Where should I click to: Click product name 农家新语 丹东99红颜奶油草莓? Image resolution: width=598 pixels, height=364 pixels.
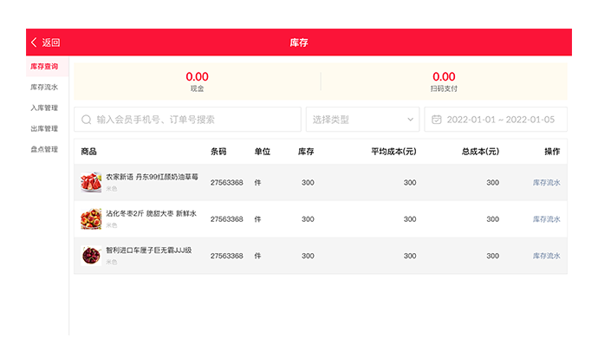152,177
